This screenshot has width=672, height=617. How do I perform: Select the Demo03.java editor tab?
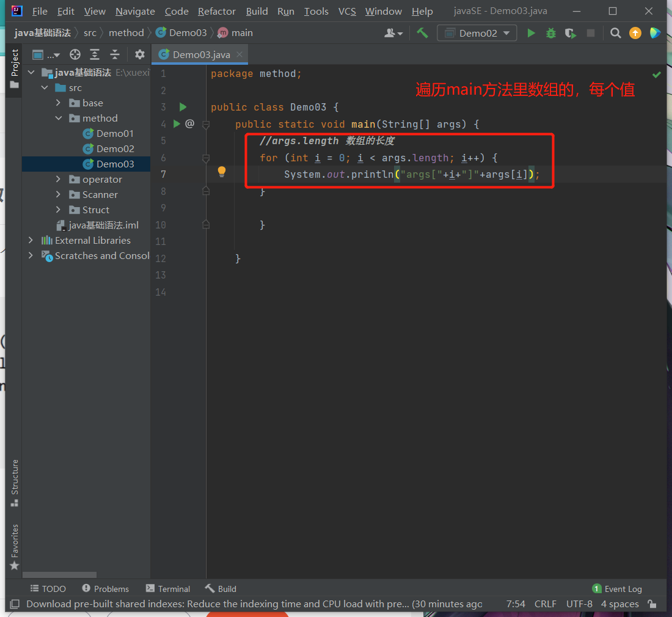tap(200, 54)
